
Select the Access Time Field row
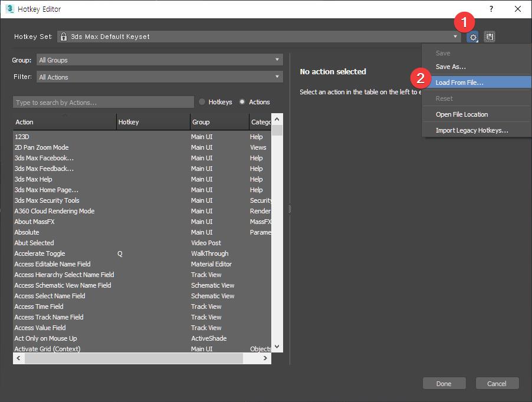[x=142, y=307]
